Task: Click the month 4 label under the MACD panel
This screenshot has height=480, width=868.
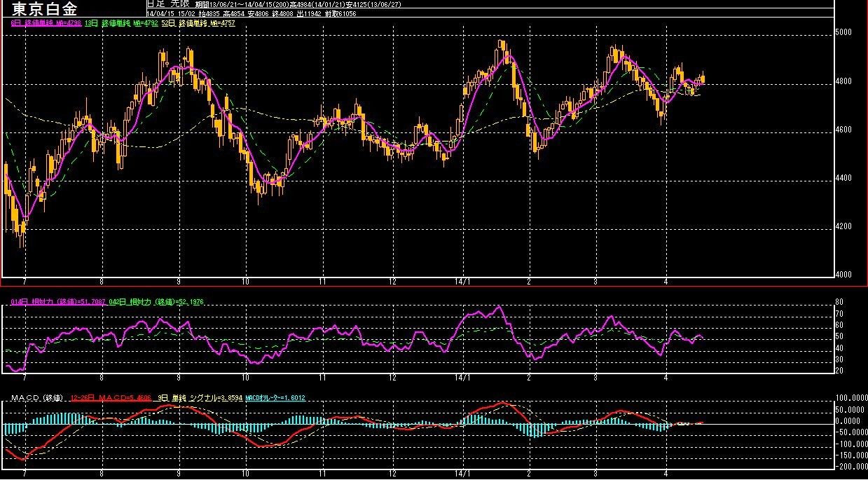Action: point(666,473)
